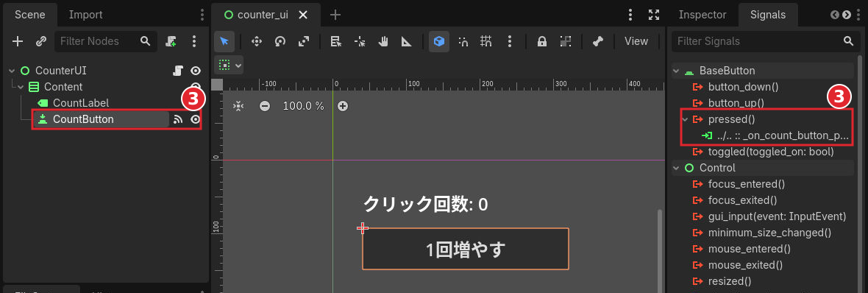
Task: Open the View menu in toolbar
Action: [636, 41]
